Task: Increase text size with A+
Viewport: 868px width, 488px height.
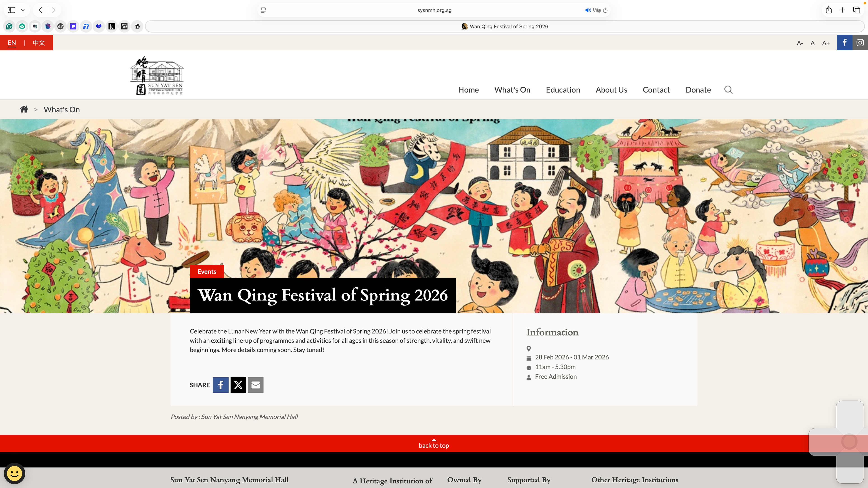Action: click(x=826, y=43)
